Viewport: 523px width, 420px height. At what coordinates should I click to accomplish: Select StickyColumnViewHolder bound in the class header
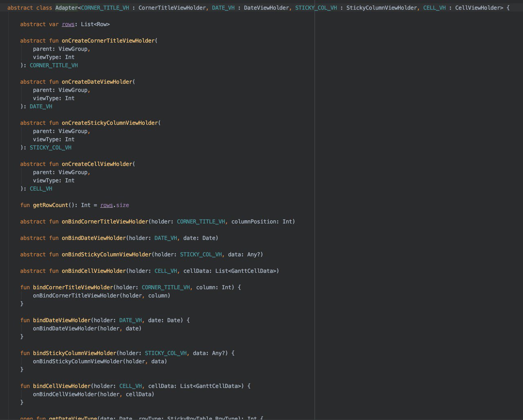tap(382, 8)
